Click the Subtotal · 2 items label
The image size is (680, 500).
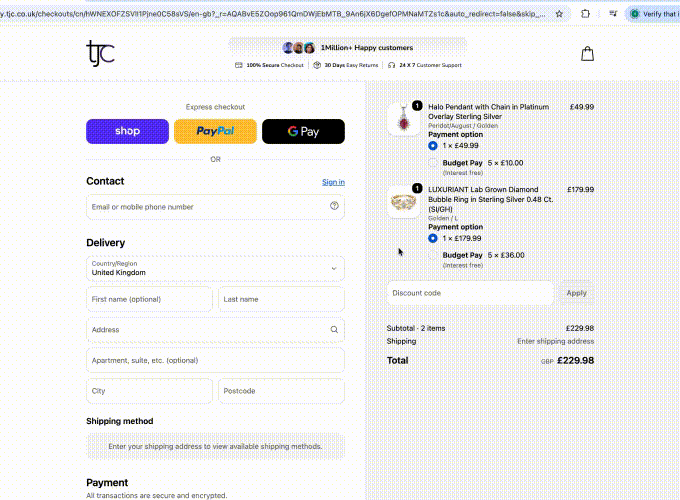(x=416, y=328)
